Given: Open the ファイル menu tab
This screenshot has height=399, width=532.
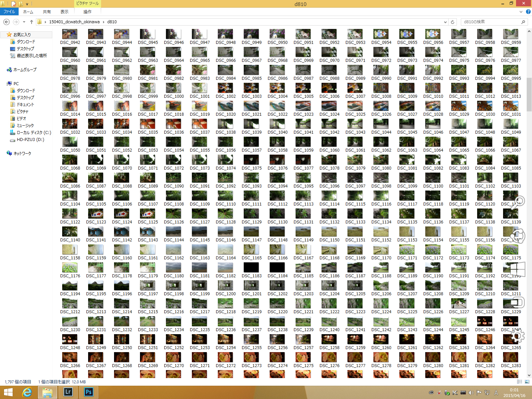Looking at the screenshot, I should [x=9, y=12].
